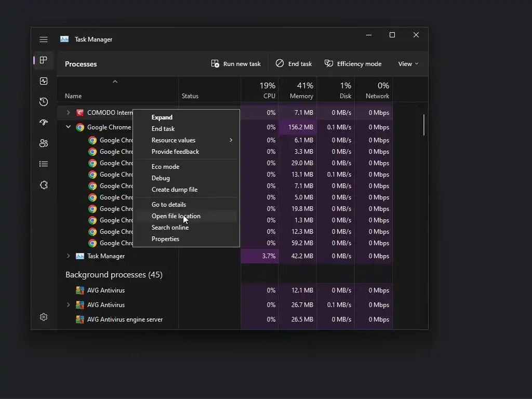Collapse sort arrow above Name column

[x=115, y=82]
